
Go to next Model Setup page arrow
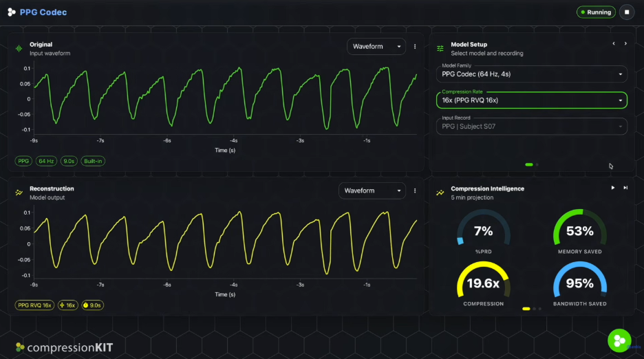[x=625, y=43]
